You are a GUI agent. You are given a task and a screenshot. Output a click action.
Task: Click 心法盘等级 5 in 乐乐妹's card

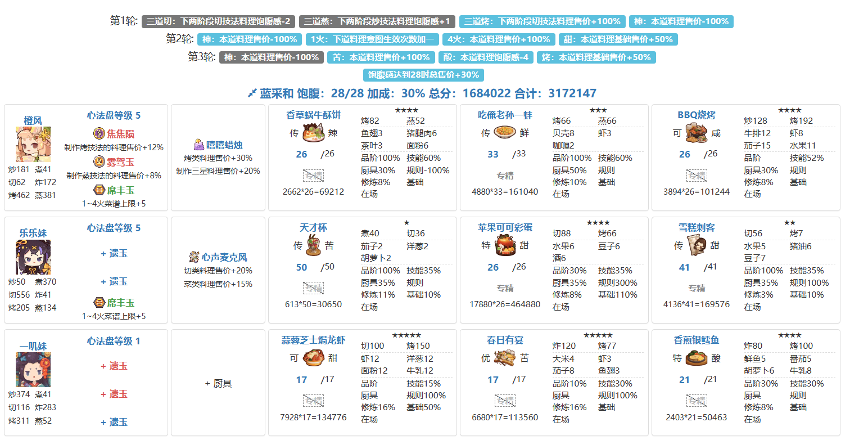click(x=114, y=228)
